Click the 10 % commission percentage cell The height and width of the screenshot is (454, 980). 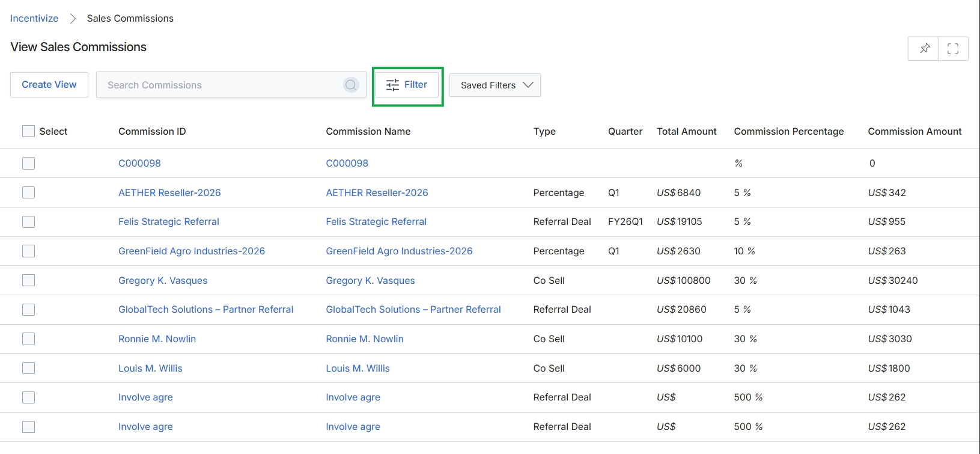click(x=744, y=251)
